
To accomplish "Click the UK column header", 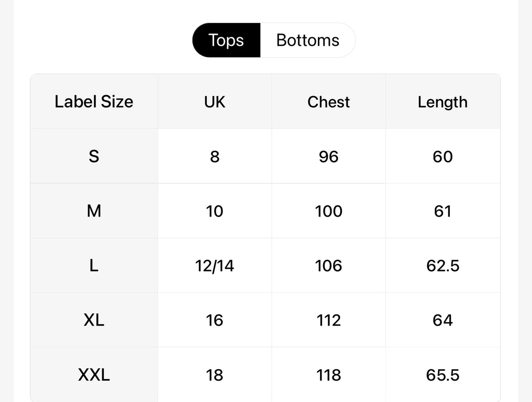I will 215,101.
